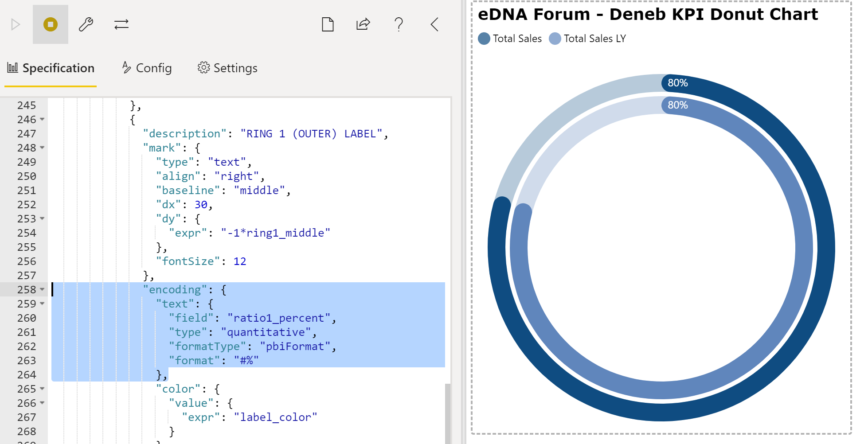Click the Total Sales legend color circle
868x444 pixels.
(x=484, y=39)
